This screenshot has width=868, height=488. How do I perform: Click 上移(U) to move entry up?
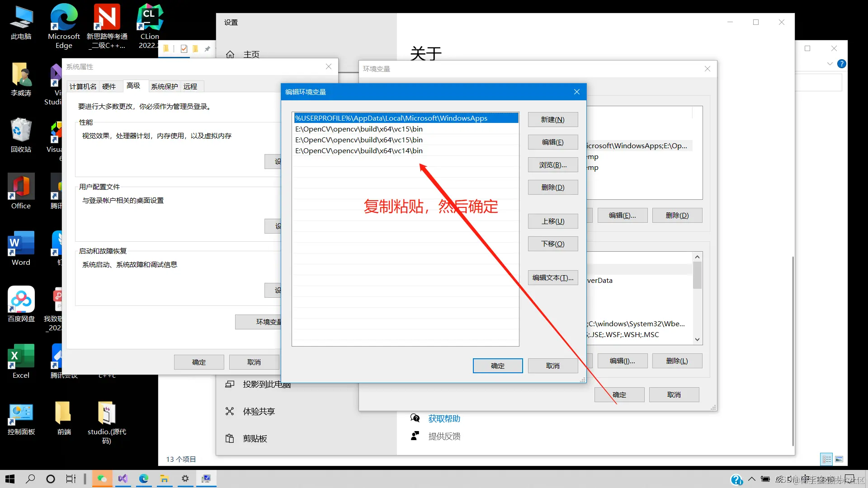coord(552,221)
